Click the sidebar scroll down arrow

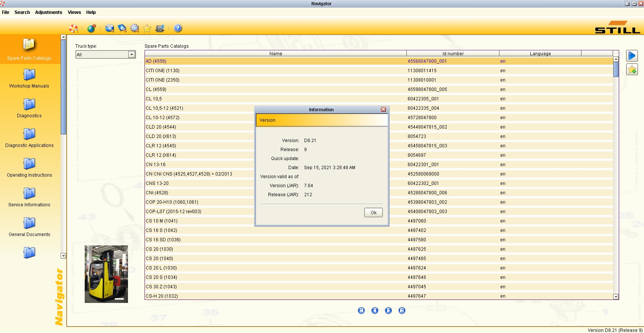tap(63, 256)
